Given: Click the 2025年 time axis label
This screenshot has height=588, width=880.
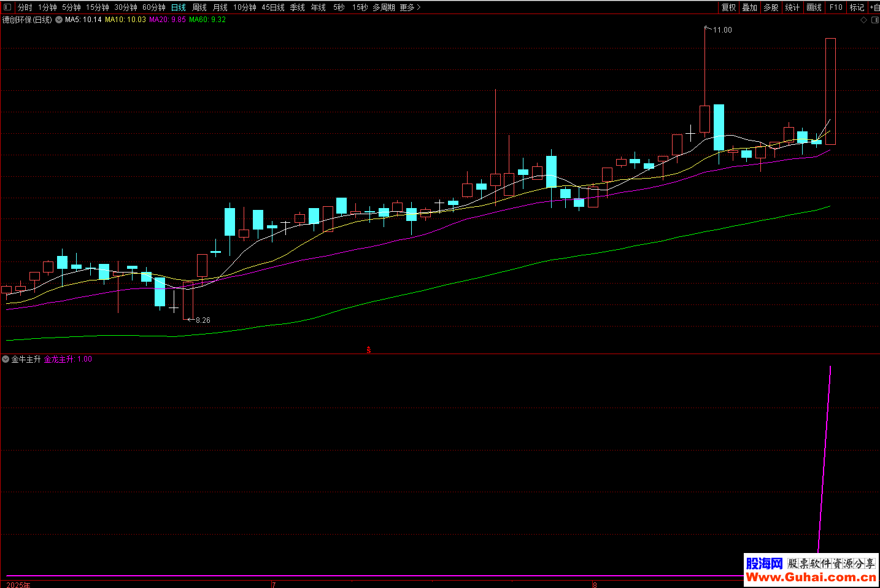Looking at the screenshot, I should coord(18,584).
